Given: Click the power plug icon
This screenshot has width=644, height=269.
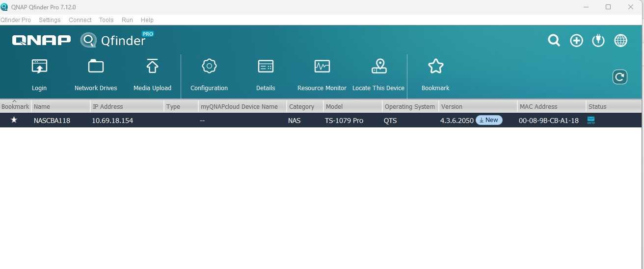Looking at the screenshot, I should (598, 41).
